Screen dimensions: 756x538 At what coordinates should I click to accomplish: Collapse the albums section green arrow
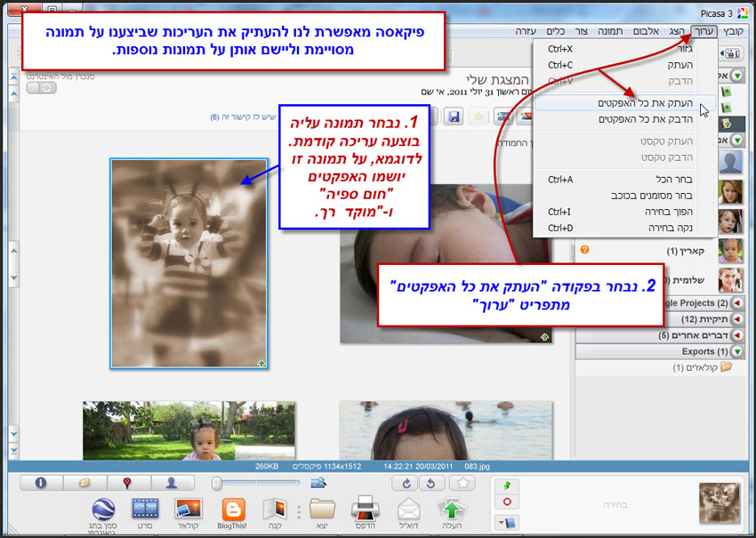pyautogui.click(x=737, y=76)
